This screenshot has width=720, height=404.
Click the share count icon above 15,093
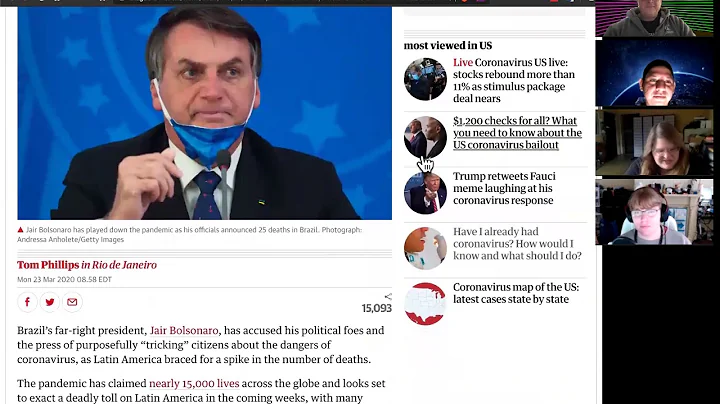tap(388, 297)
